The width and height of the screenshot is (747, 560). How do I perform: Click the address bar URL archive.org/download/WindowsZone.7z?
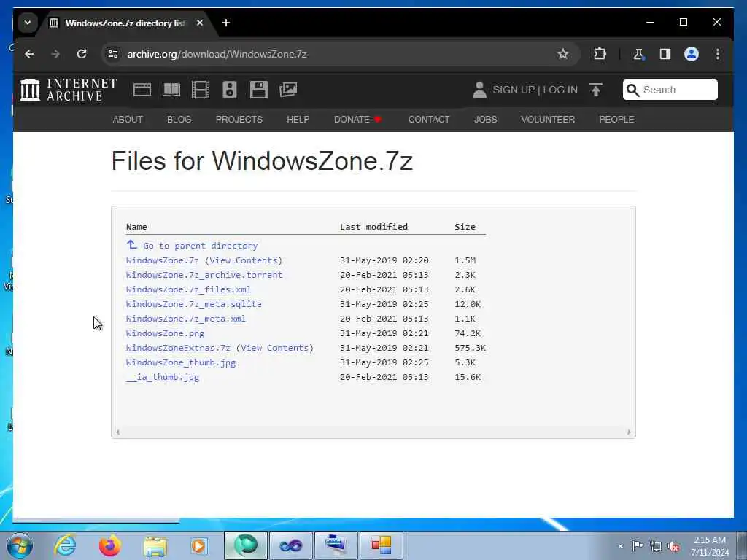(217, 54)
